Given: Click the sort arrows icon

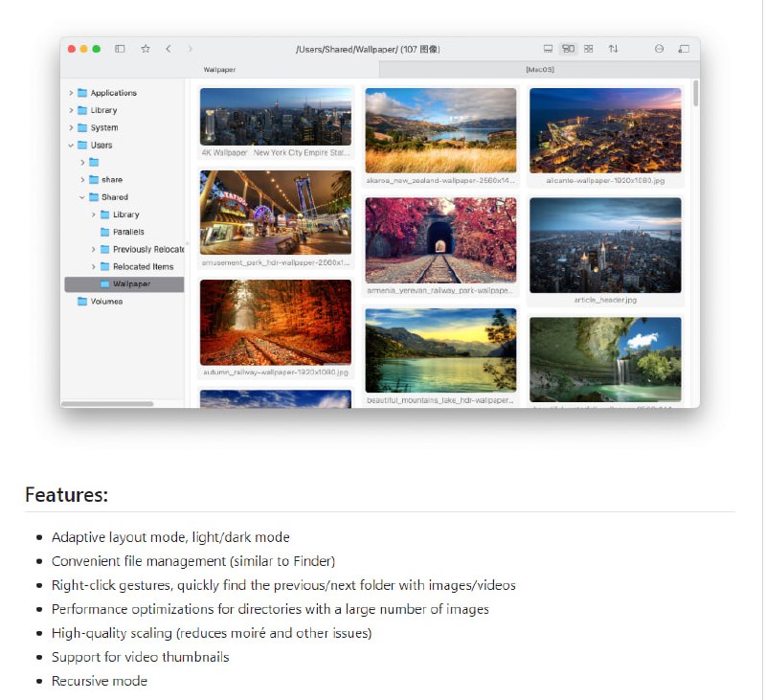Looking at the screenshot, I should (x=613, y=49).
